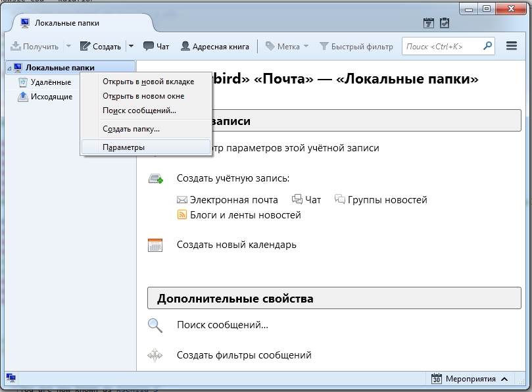
Task: Click the Группы новостей icon
Action: 339,199
